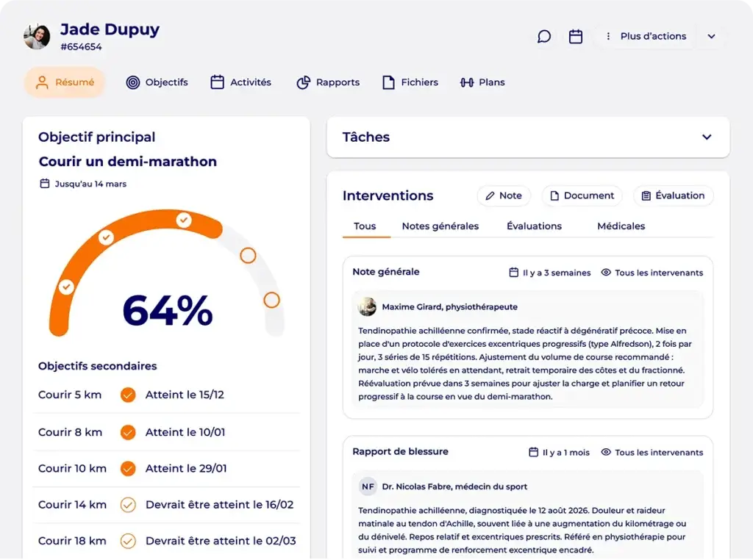
Task: Switch to the Plans tab
Action: coord(482,82)
